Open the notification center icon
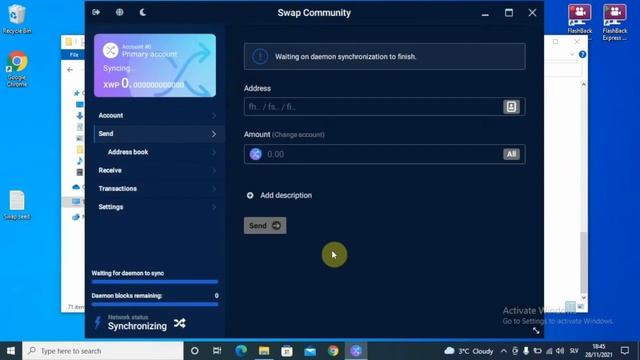Image resolution: width=640 pixels, height=360 pixels. tap(625, 351)
